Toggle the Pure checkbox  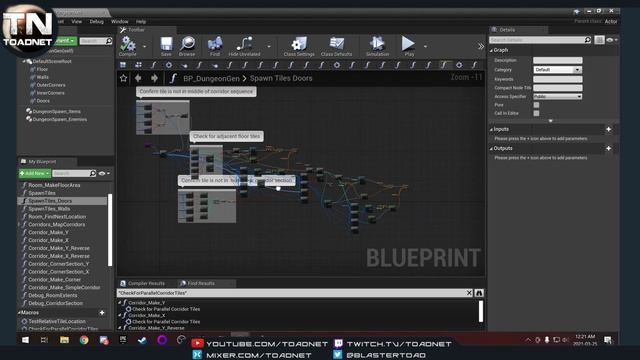[536, 105]
